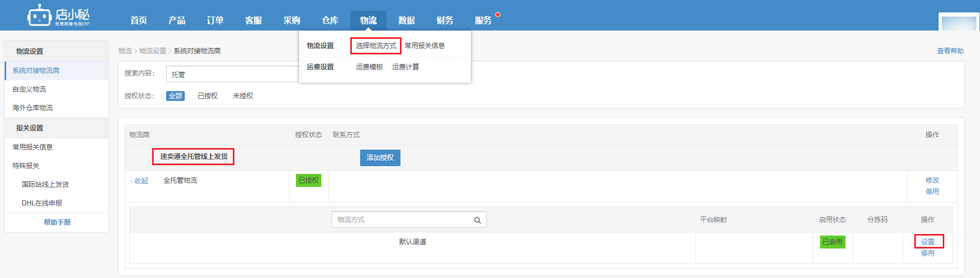The height and width of the screenshot is (278, 980).
Task: Click the 物流方式 search field
Action: click(x=409, y=220)
